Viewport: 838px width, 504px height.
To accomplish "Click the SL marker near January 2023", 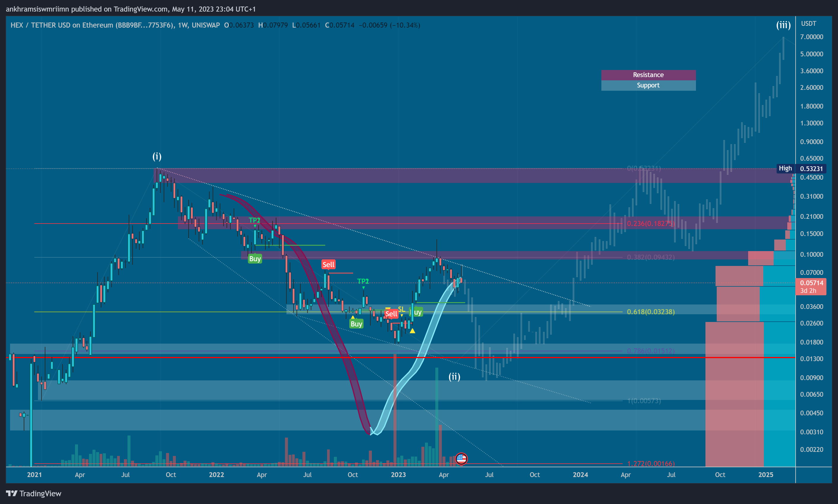I will pyautogui.click(x=402, y=309).
